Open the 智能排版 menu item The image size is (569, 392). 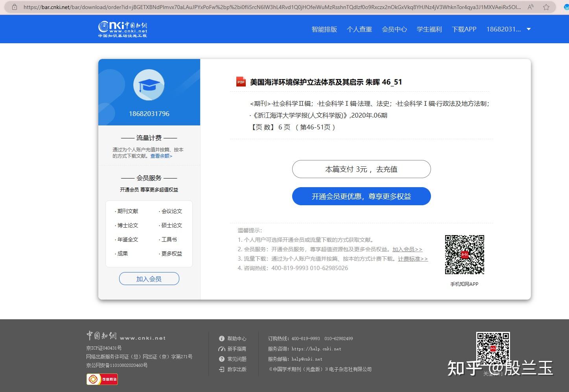[x=324, y=29]
